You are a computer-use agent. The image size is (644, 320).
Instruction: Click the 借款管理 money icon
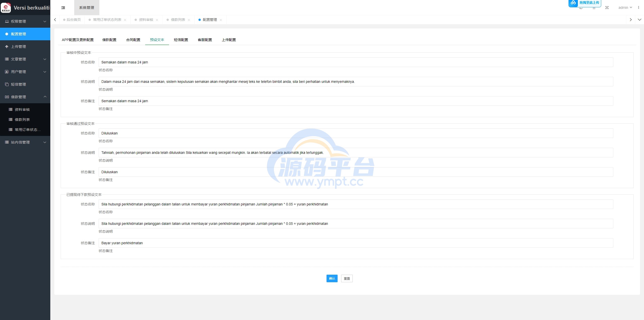point(7,97)
